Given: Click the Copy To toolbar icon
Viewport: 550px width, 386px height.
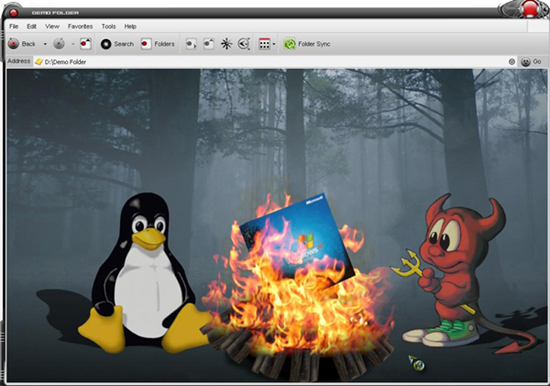Looking at the screenshot, I should tap(209, 44).
